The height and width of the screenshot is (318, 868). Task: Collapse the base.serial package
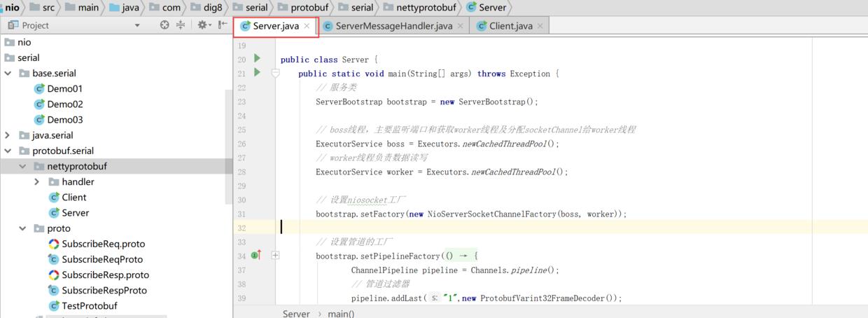tap(8, 74)
